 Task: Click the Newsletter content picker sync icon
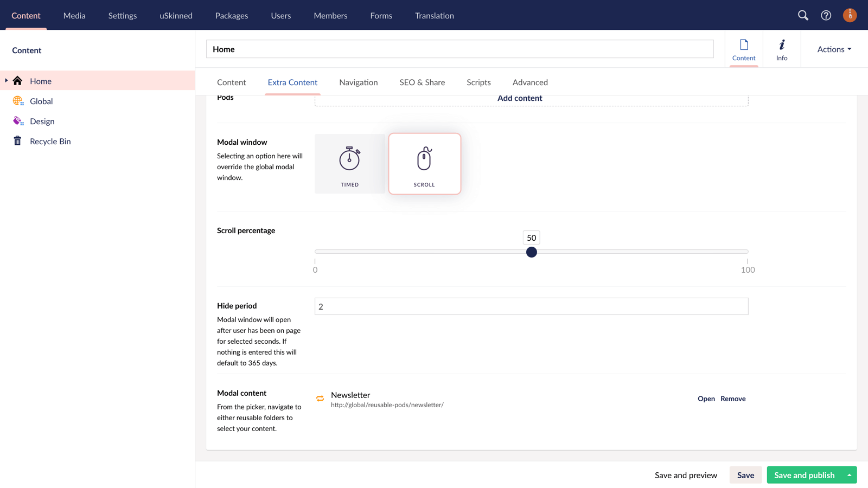[x=321, y=399]
